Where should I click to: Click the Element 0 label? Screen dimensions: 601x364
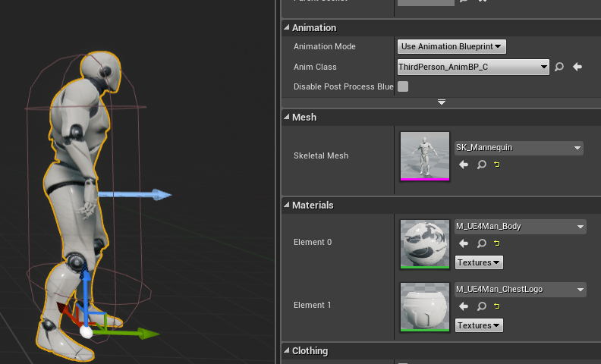pyautogui.click(x=313, y=242)
